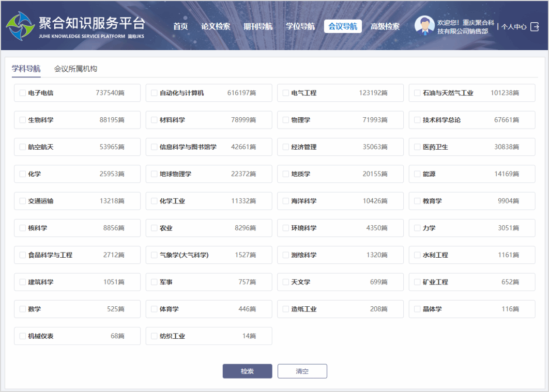549x392 pixels.
Task: Click the platform logo icon
Action: [20, 26]
